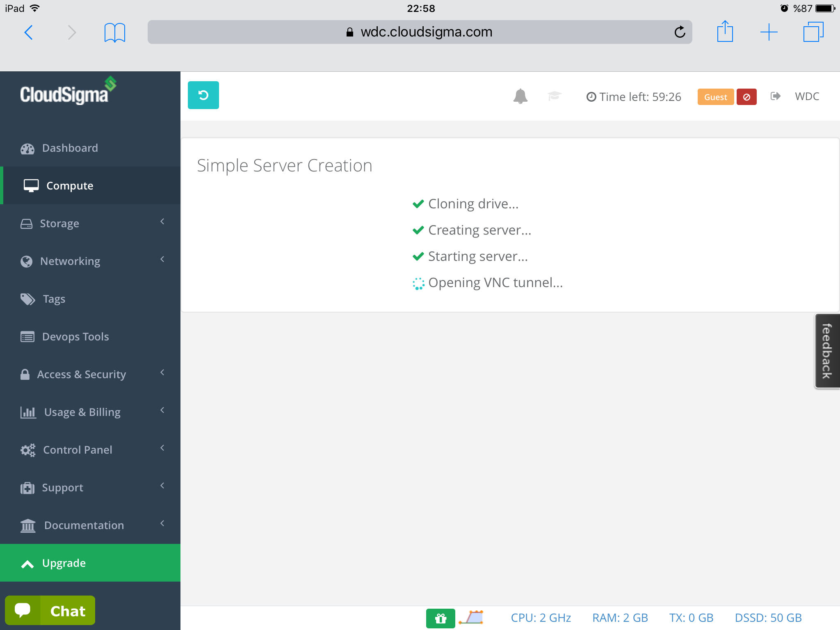Click the teal refresh/undo button
Screen dimensions: 840x630
[203, 95]
